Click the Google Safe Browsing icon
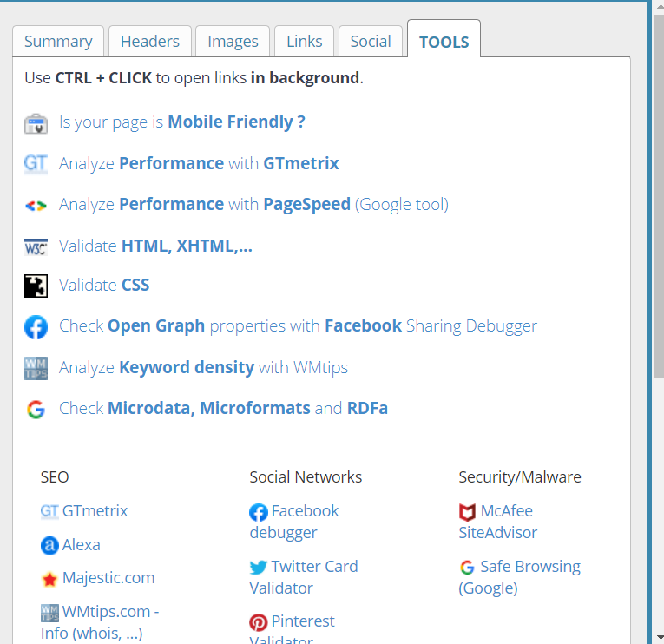The image size is (664, 644). 468,568
